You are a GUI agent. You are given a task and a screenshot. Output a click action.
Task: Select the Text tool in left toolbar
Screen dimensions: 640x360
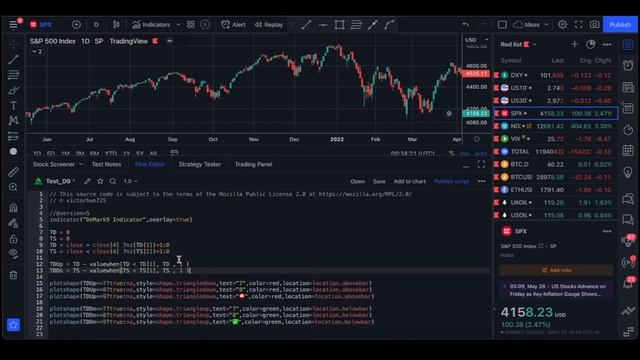13,105
